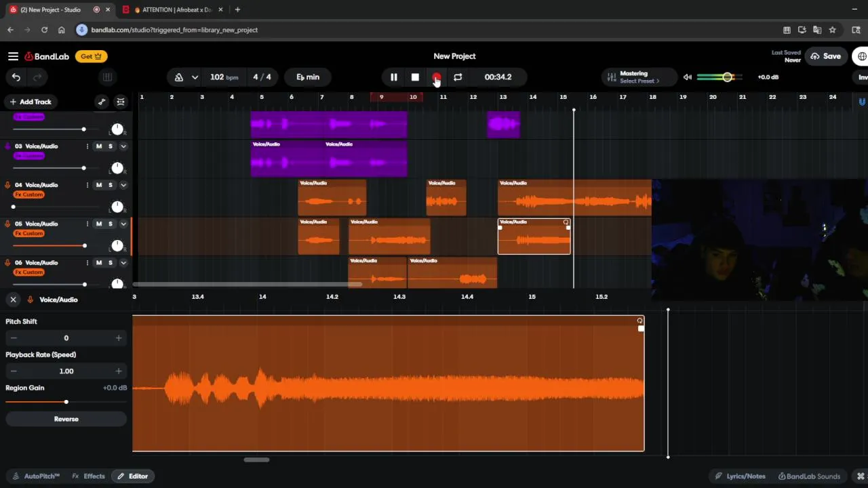The width and height of the screenshot is (868, 488).
Task: Expand the metronome options dropdown
Action: 195,77
